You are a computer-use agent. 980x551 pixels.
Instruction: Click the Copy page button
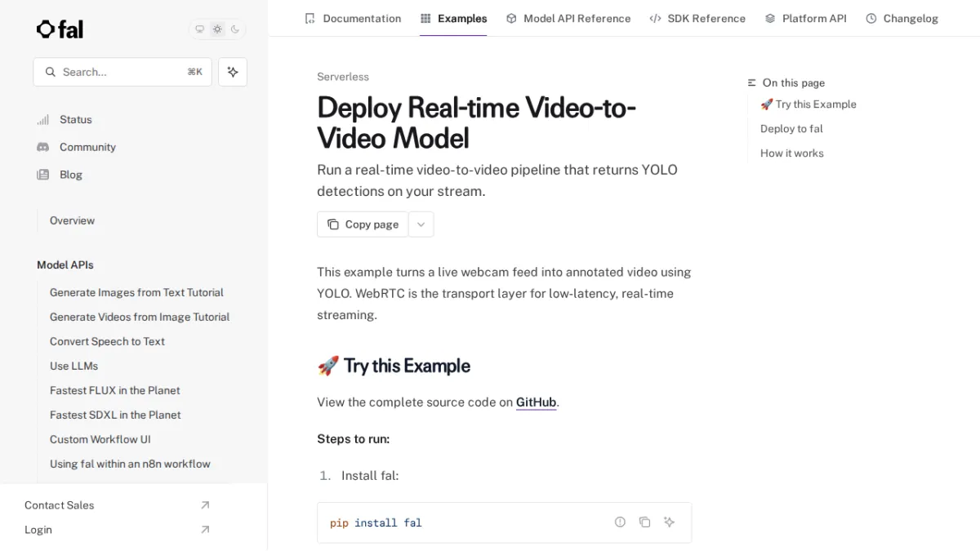(363, 224)
